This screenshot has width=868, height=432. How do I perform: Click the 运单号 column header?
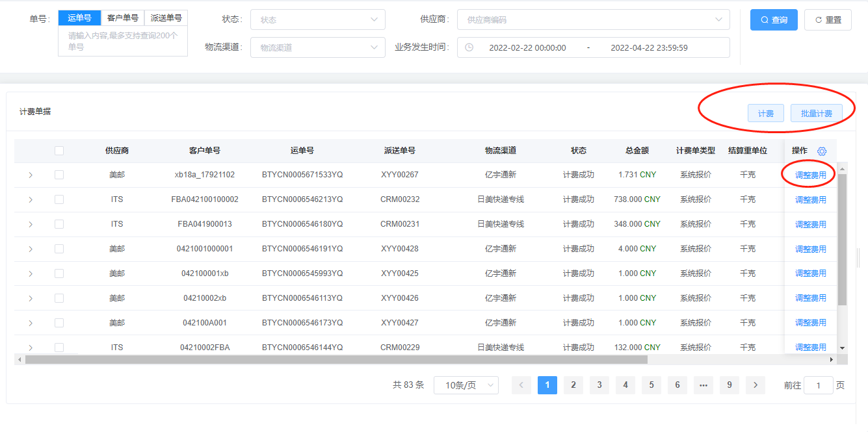[302, 151]
